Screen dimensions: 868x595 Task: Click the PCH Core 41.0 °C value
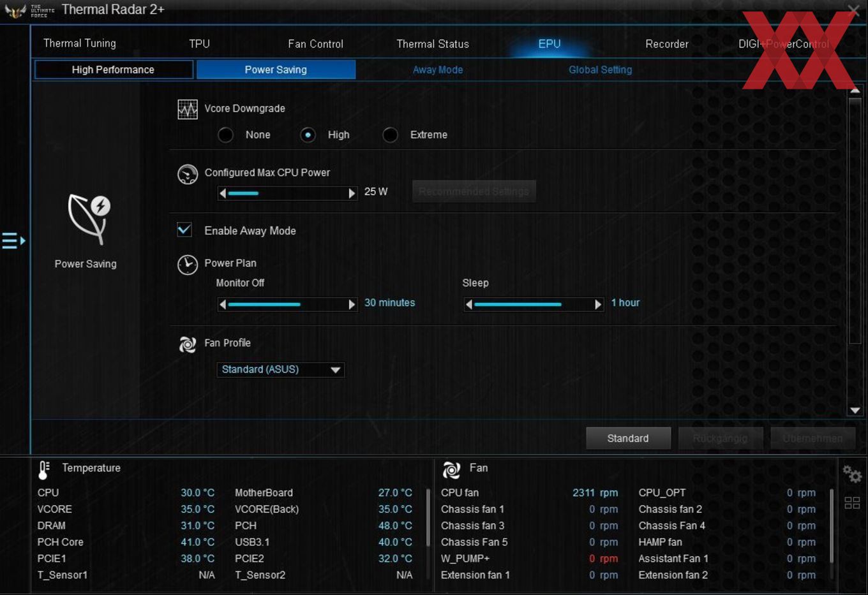(198, 542)
